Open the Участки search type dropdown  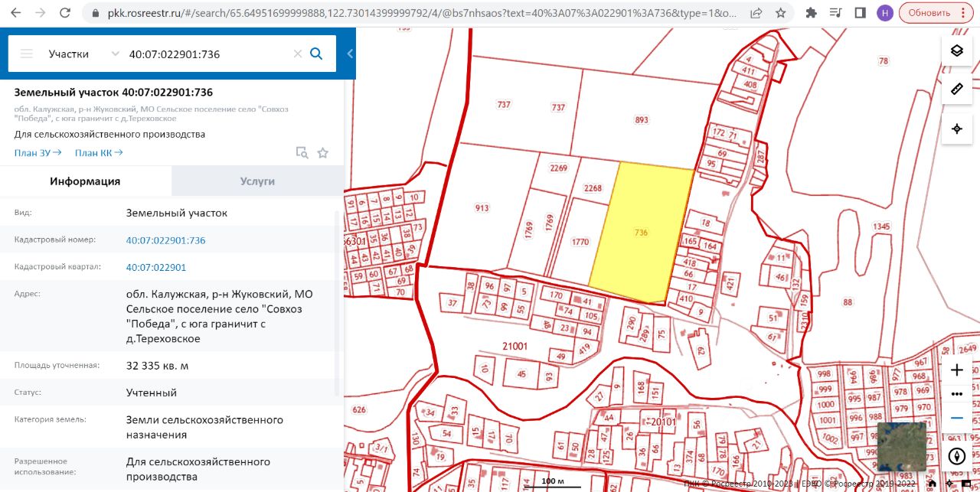pos(84,54)
